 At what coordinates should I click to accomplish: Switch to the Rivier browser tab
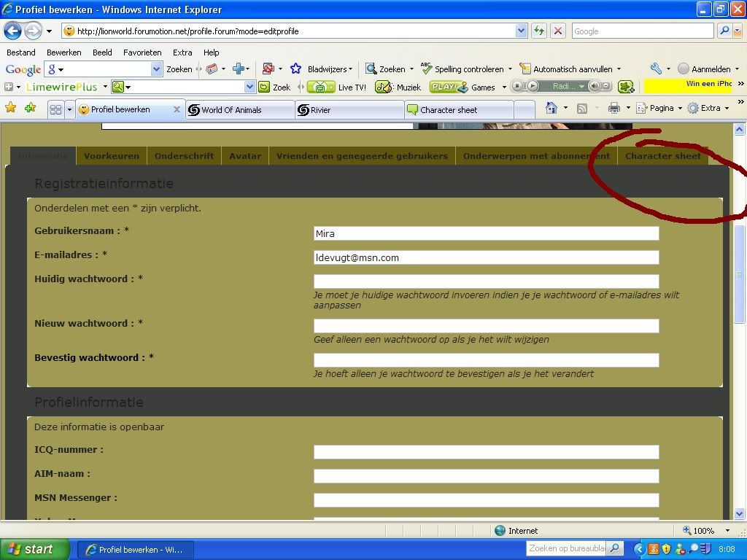tap(349, 110)
